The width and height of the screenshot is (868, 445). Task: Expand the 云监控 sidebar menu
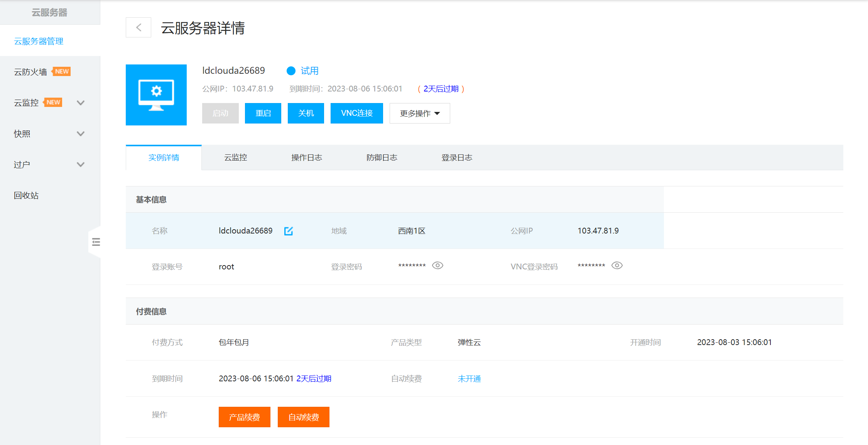[81, 103]
